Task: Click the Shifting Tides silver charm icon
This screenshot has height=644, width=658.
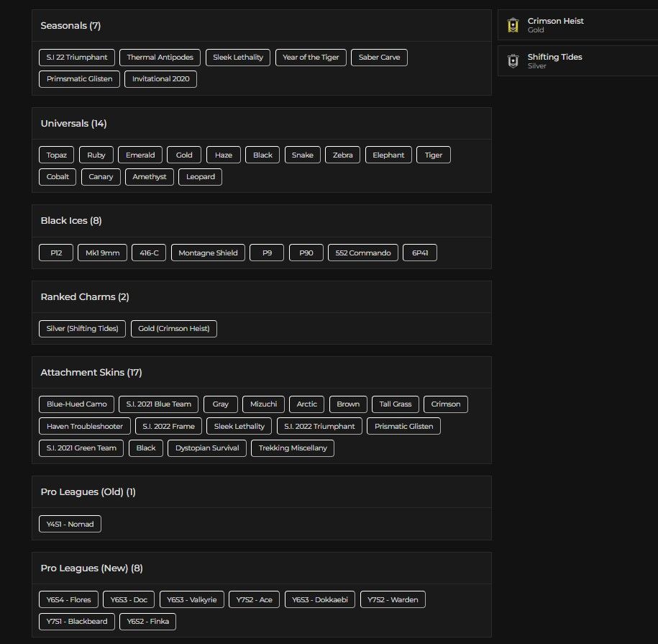Action: click(x=513, y=61)
